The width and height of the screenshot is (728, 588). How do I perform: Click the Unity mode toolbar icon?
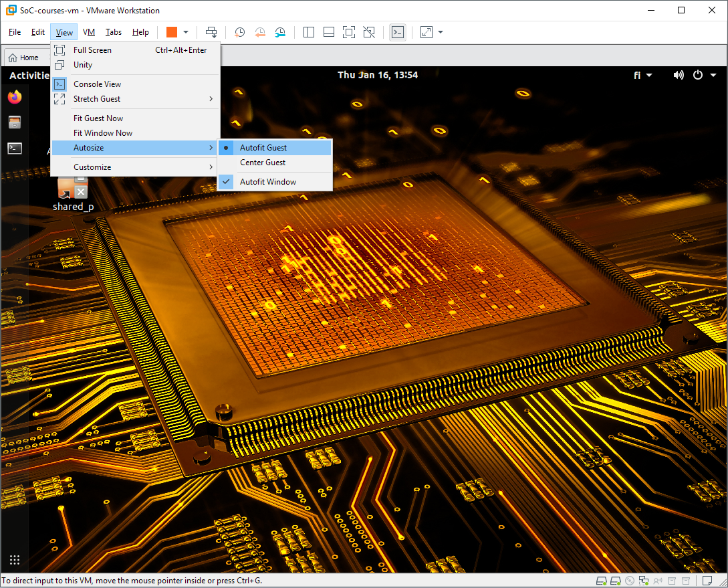click(368, 32)
